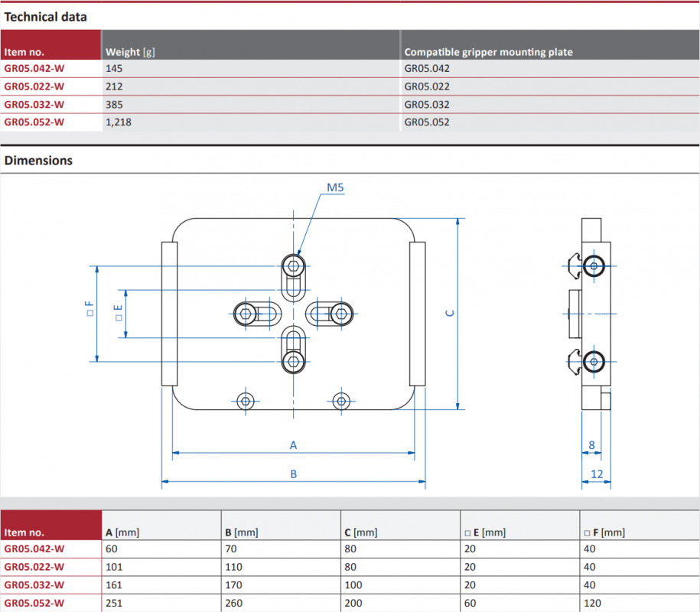Select GR05.042-W in the weight table
This screenshot has height=612, width=700.
(34, 69)
